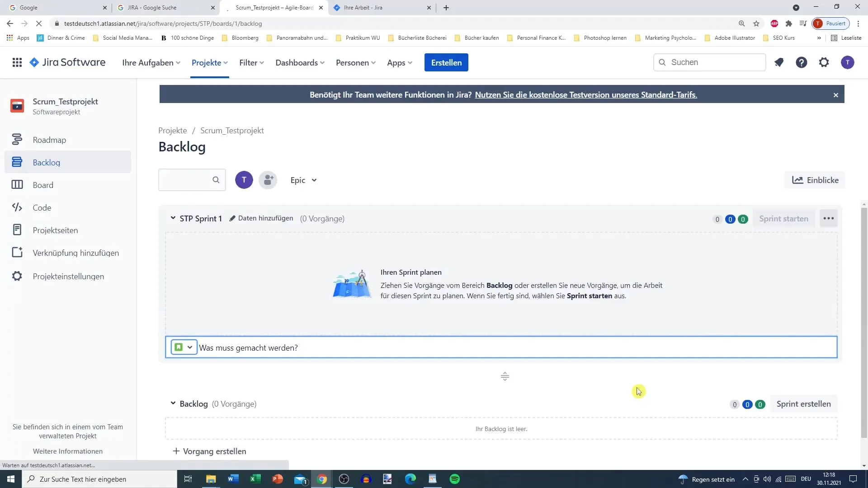The height and width of the screenshot is (488, 868).
Task: Click the add people avatar icon
Action: [268, 180]
